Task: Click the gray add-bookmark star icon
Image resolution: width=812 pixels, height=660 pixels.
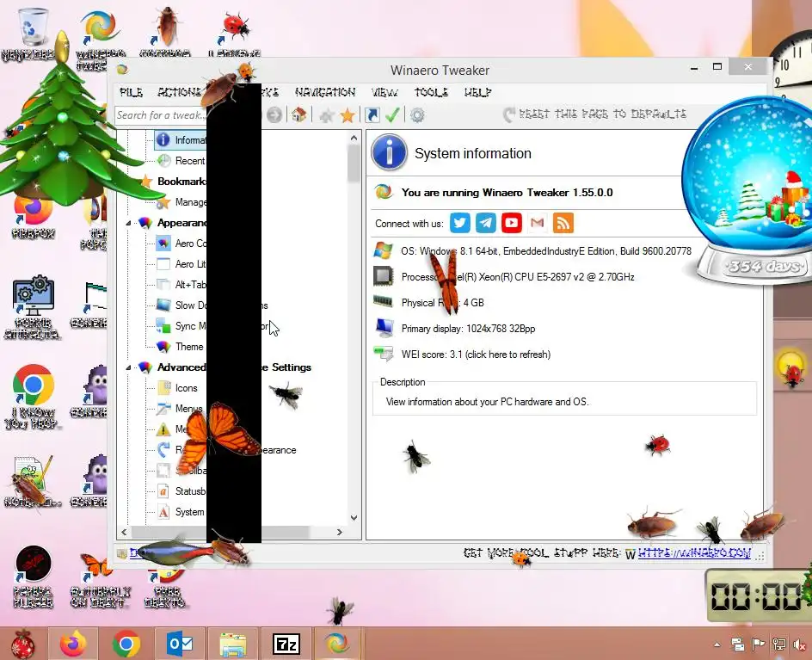Action: [326, 115]
